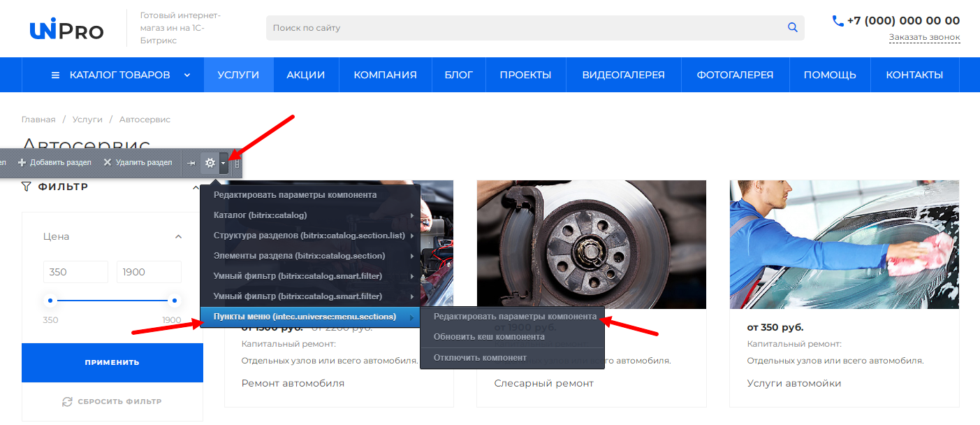Image resolution: width=980 pixels, height=425 pixels.
Task: Go to Услуги in the breadcrumb
Action: [87, 120]
